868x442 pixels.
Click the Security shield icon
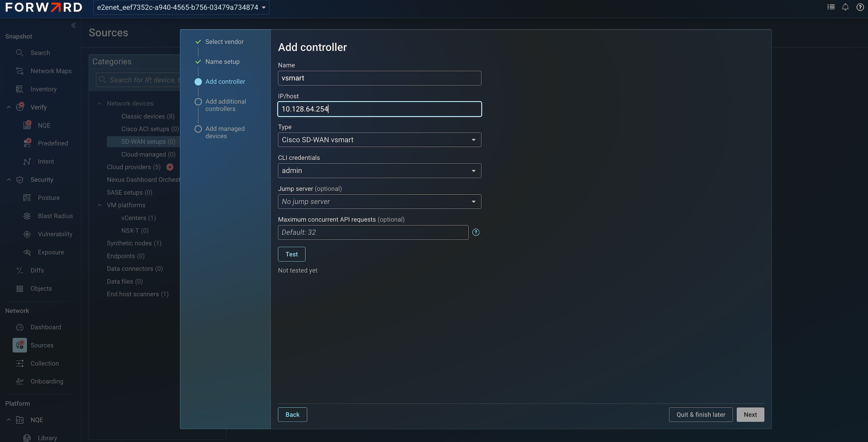click(x=20, y=180)
